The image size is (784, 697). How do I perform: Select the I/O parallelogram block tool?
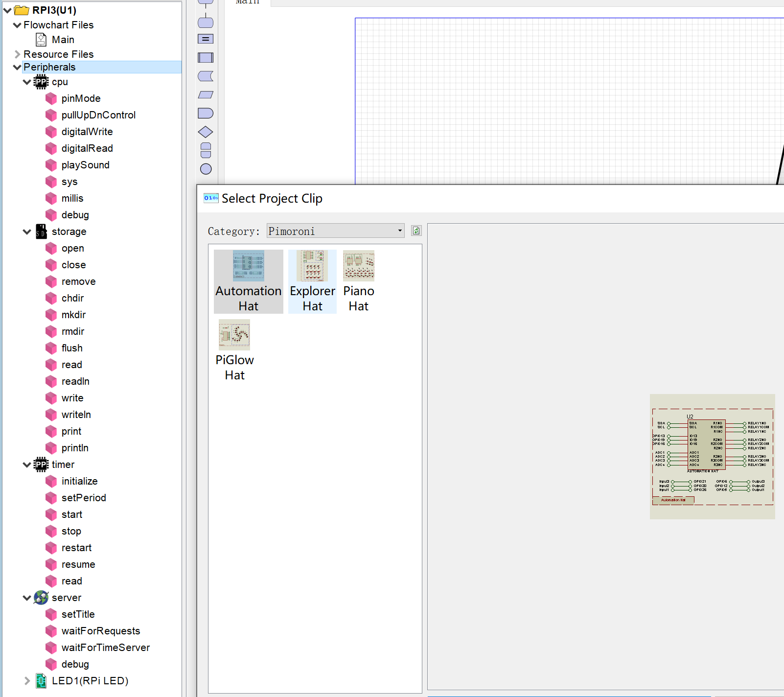pos(206,95)
